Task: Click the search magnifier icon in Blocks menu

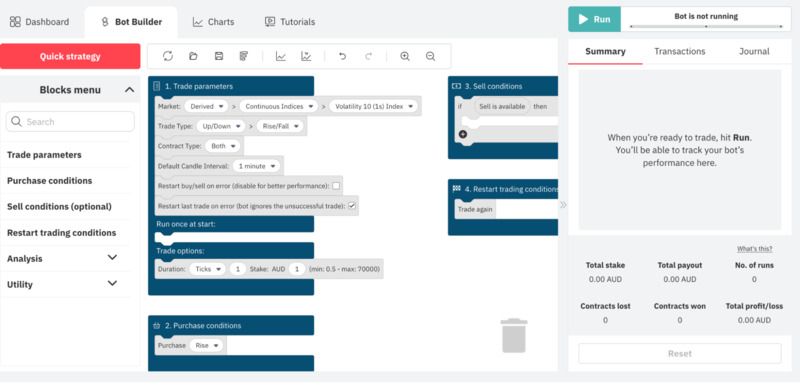Action: (x=16, y=121)
